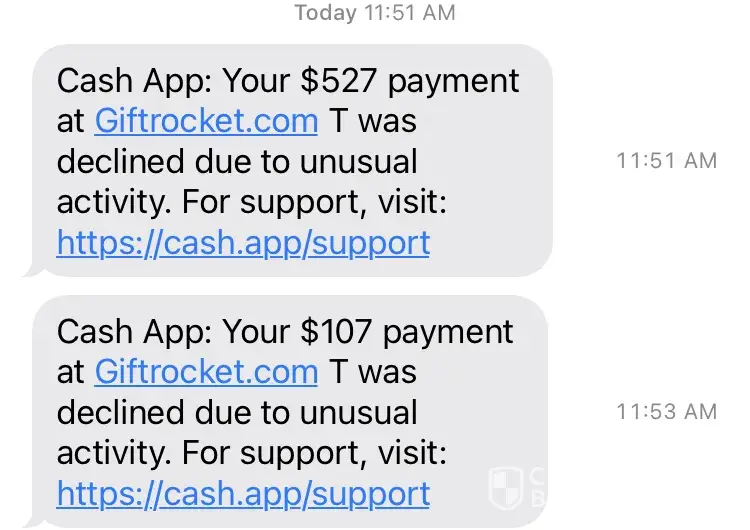The image size is (750, 530).
Task: Open Giftrocket.com link in $527 message
Action: 206,122
